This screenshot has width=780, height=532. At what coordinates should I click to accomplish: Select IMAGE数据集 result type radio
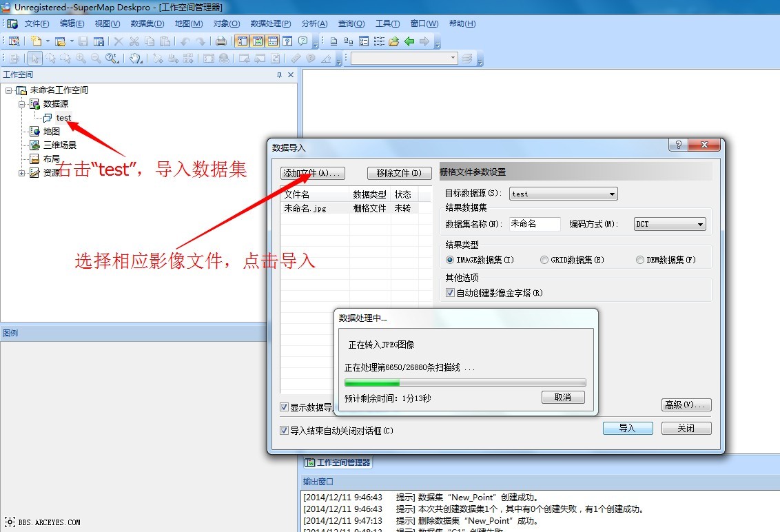[x=450, y=260]
